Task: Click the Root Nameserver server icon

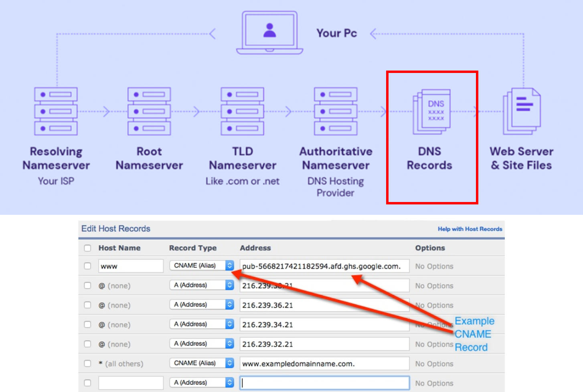Action: (149, 111)
